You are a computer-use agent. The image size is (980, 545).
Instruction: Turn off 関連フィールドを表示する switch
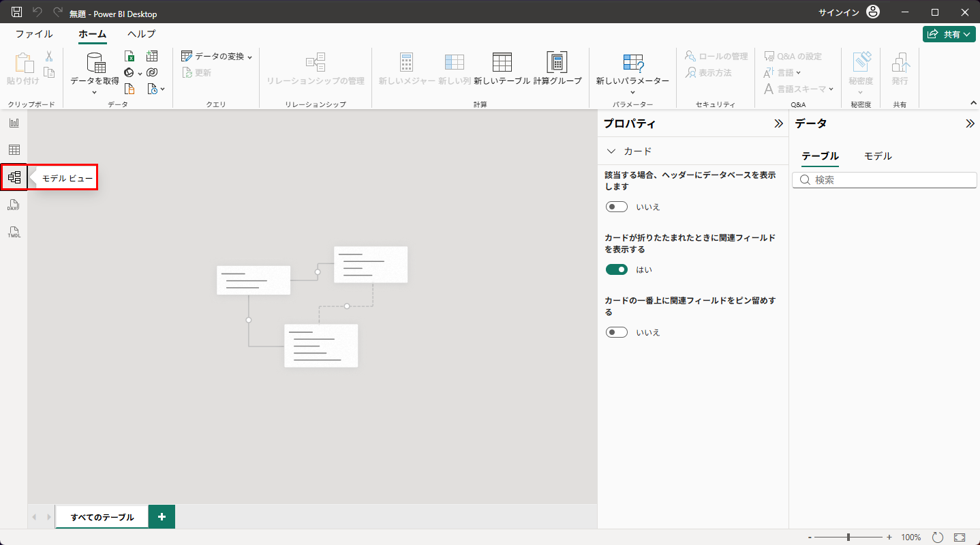(617, 269)
